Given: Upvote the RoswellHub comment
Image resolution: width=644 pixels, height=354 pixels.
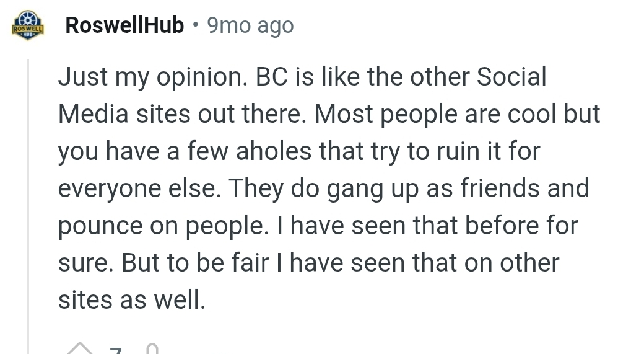Looking at the screenshot, I should tap(80, 348).
